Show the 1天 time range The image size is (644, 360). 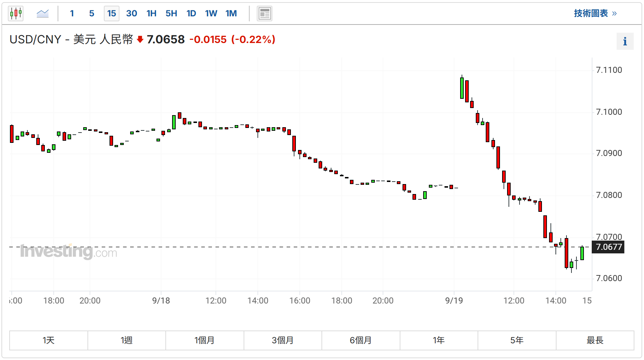point(49,340)
